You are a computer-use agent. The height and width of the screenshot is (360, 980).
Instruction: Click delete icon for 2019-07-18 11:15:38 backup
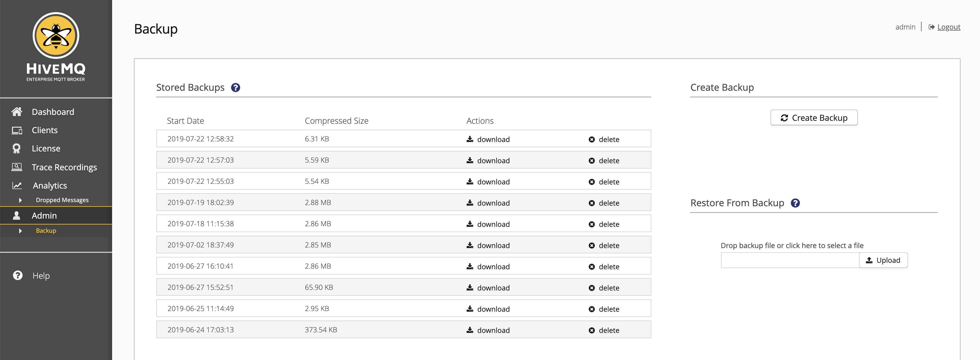tap(591, 225)
